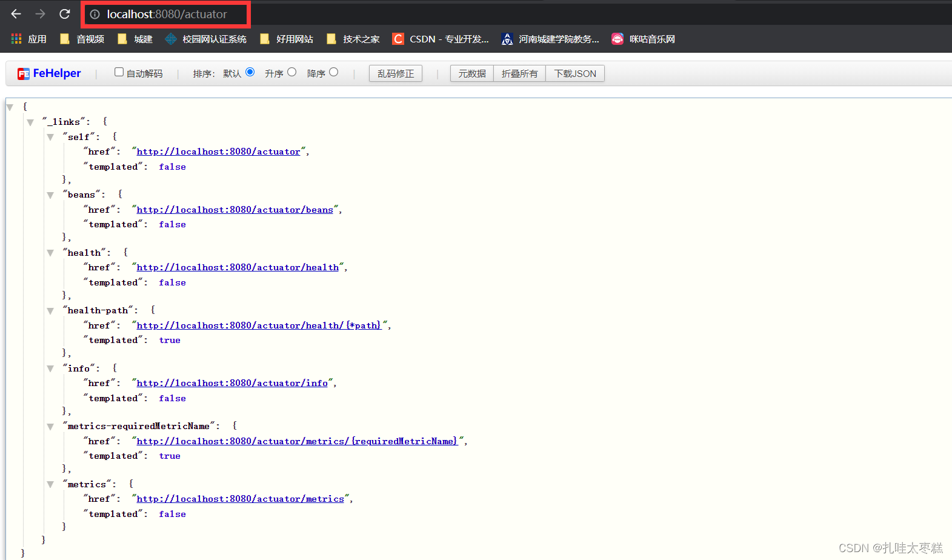Open the actuator/info link

click(232, 383)
